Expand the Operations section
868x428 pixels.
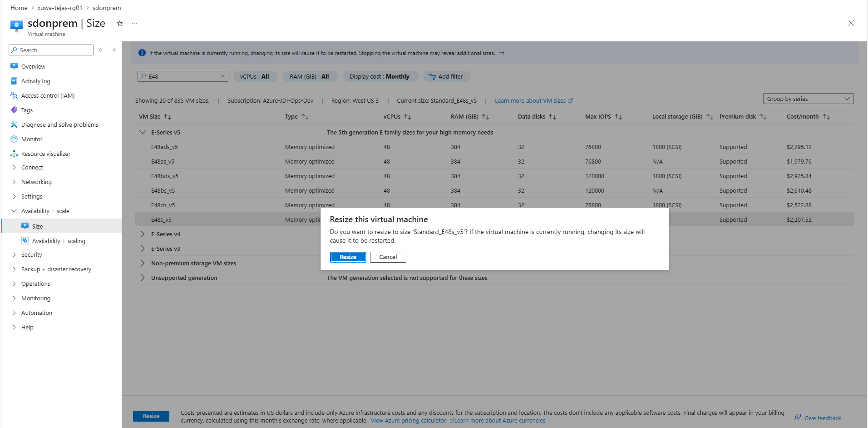pyautogui.click(x=35, y=284)
